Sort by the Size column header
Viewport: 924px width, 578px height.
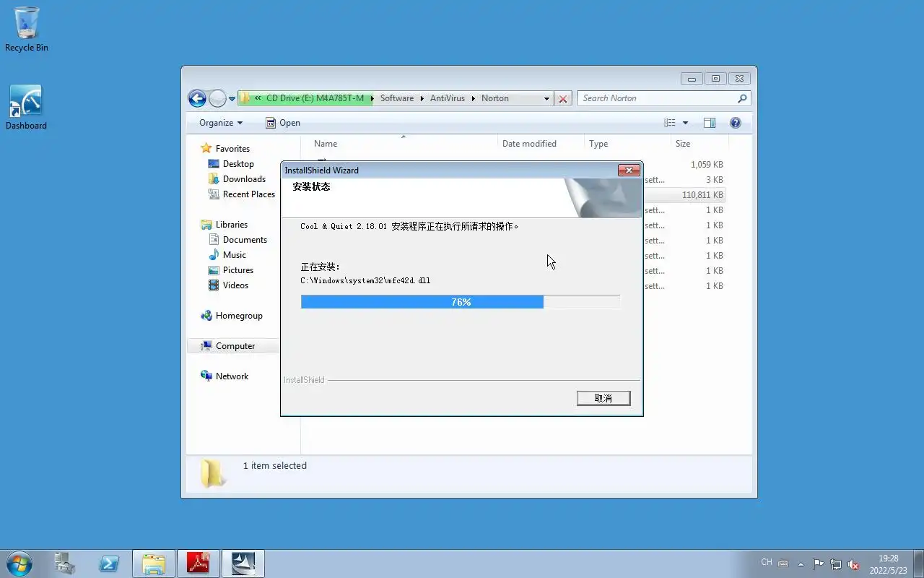683,144
